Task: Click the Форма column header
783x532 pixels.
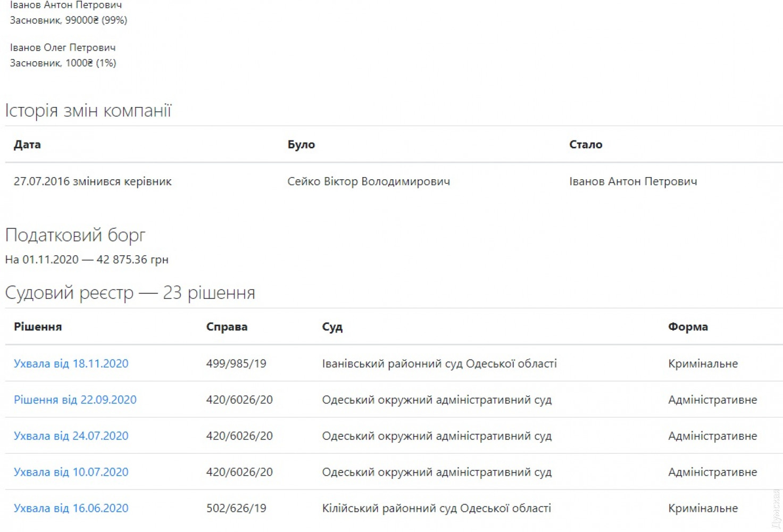Action: pyautogui.click(x=688, y=327)
